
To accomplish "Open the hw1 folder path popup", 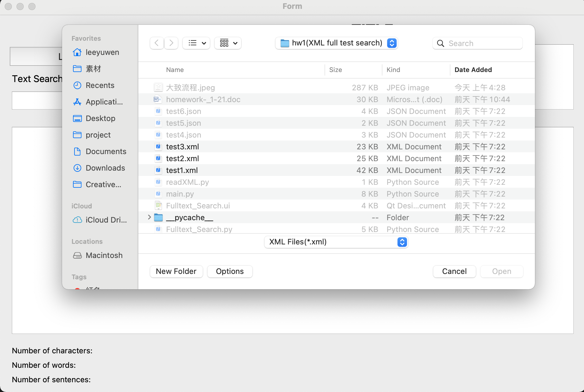I will point(336,43).
